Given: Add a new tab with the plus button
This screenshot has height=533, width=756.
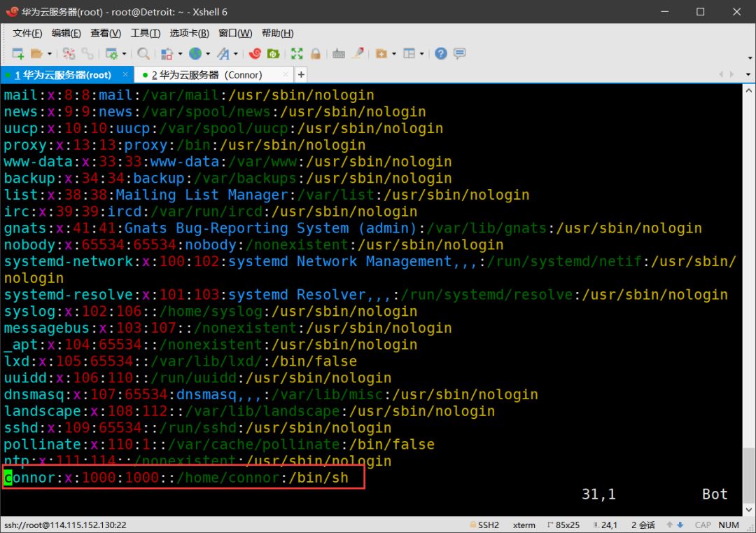Looking at the screenshot, I should point(301,75).
